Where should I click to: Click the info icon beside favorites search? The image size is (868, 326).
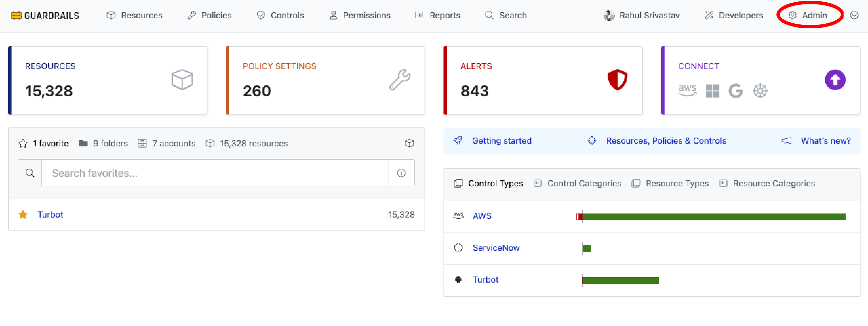[x=401, y=173]
